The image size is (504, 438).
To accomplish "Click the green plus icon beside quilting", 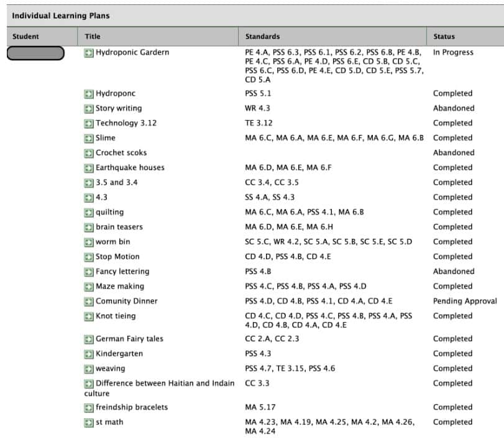I will click(x=89, y=212).
